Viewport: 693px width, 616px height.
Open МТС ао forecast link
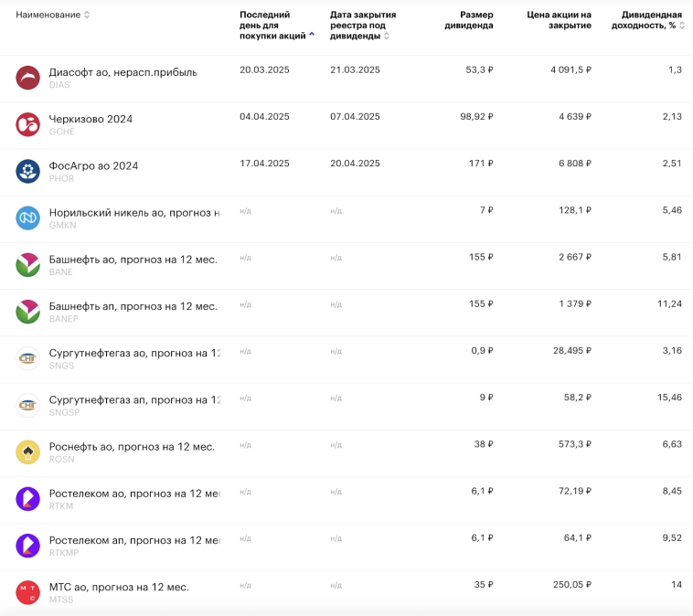[119, 587]
